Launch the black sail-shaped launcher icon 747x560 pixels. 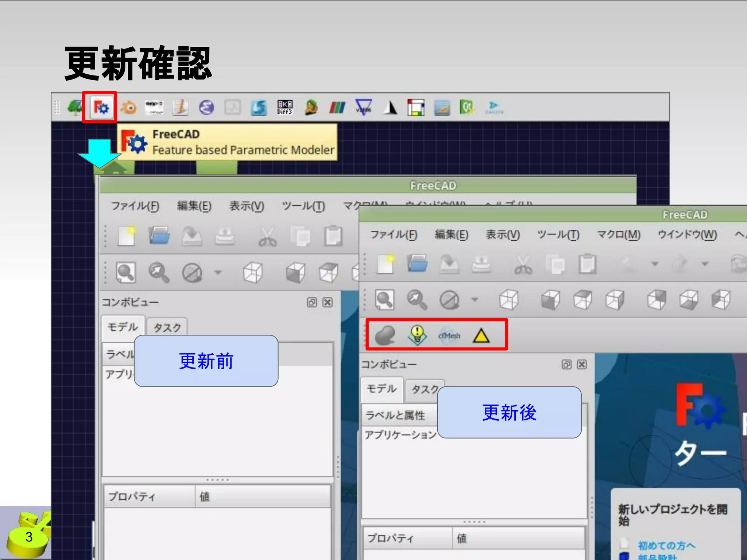click(x=390, y=108)
